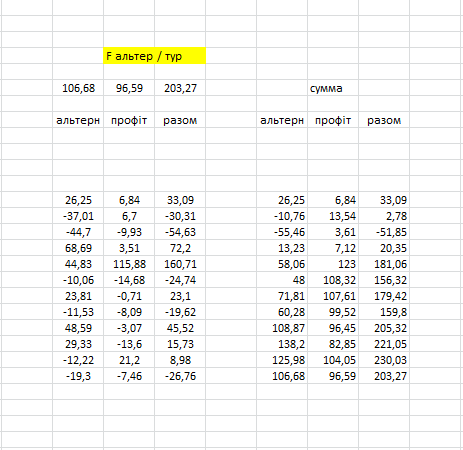The image size is (463, 450).
Task: Select the cell containing -12,22
Action: 78,360
